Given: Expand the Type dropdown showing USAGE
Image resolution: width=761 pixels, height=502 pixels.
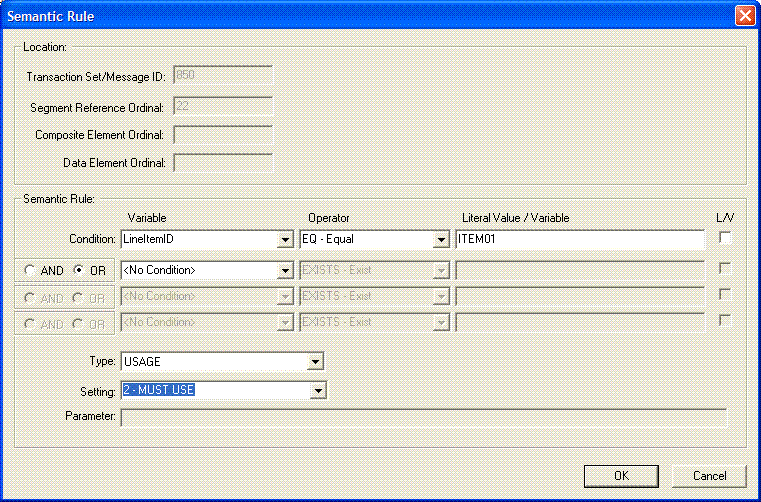Looking at the screenshot, I should point(315,361).
